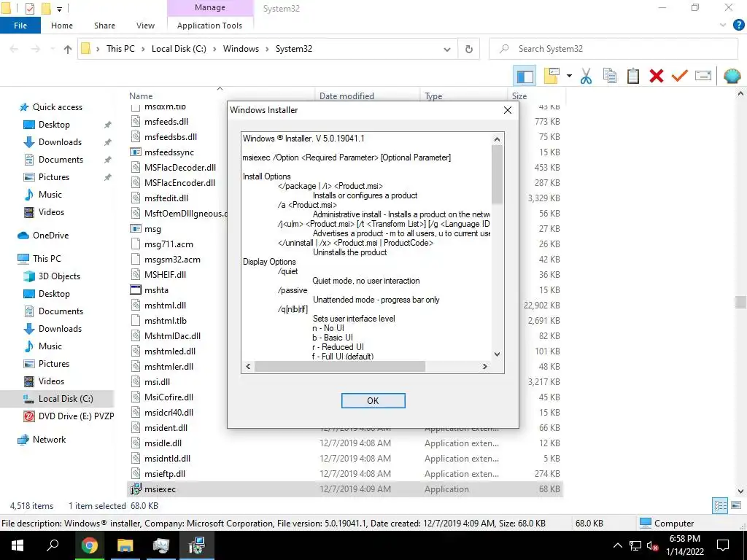Viewport: 747px width, 560px height.
Task: Select the mshta file
Action: click(156, 290)
